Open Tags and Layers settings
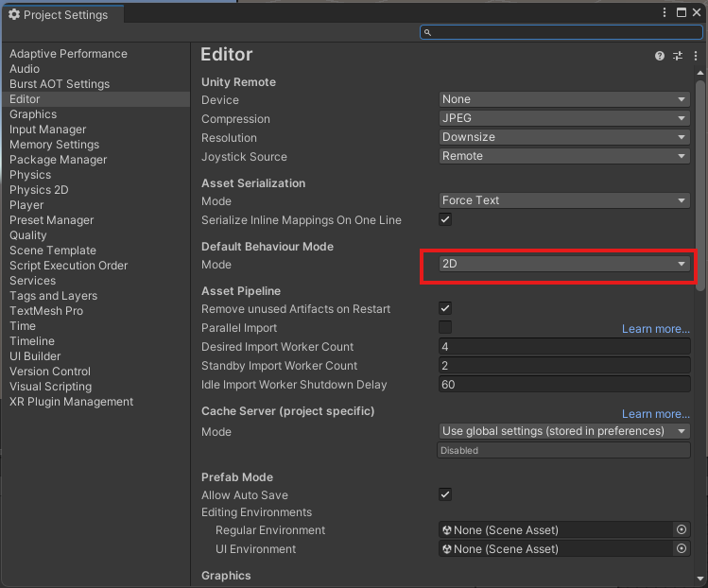 [53, 296]
